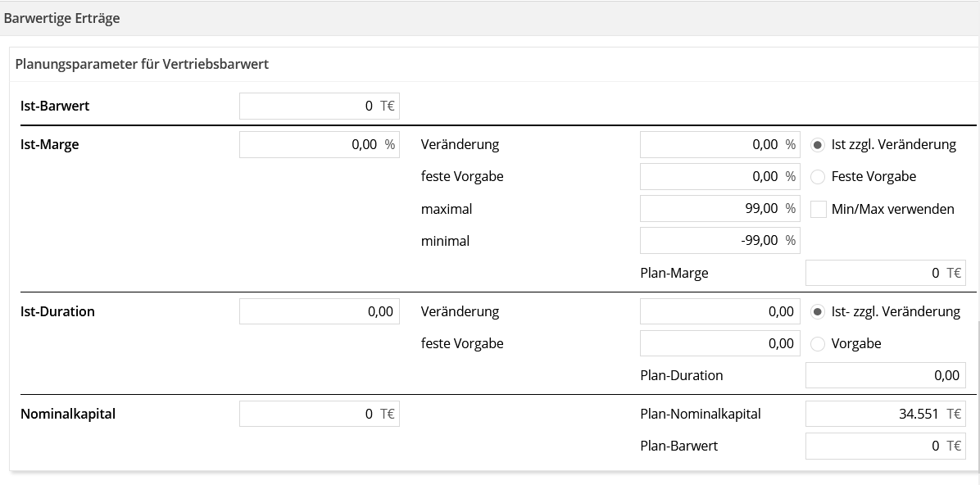980x485 pixels.
Task: Enable the 'Min/Max verwenden' checkbox
Action: pos(818,210)
